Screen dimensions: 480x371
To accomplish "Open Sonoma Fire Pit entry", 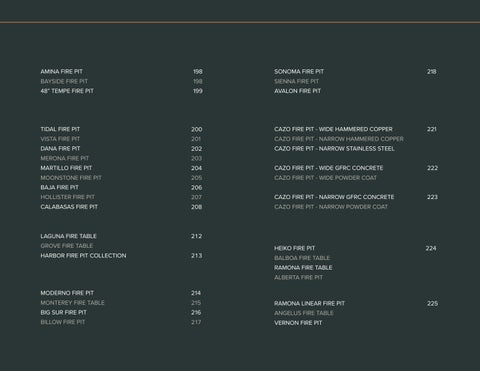I will point(299,72).
